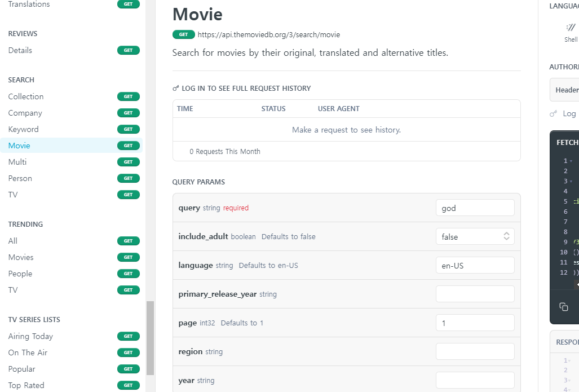579x392 pixels.
Task: Open include_adult dropdown set to false
Action: coord(475,236)
